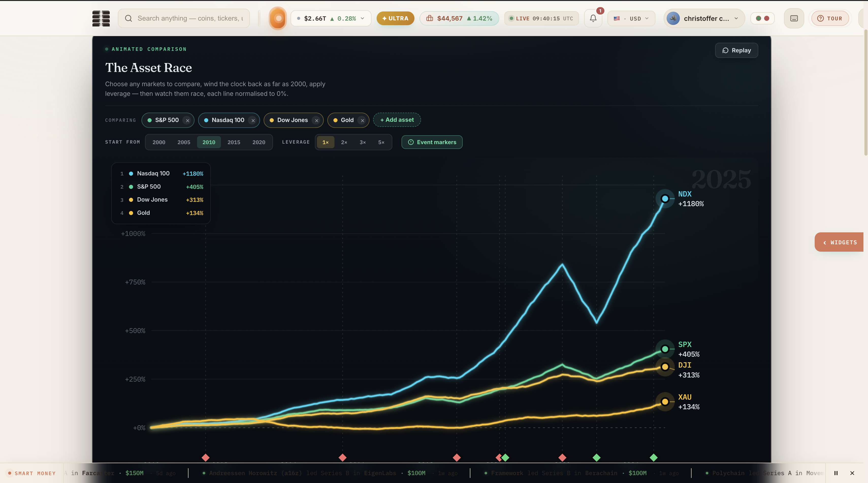Image resolution: width=868 pixels, height=483 pixels.
Task: Select the rightmost green event diamond
Action: [654, 458]
